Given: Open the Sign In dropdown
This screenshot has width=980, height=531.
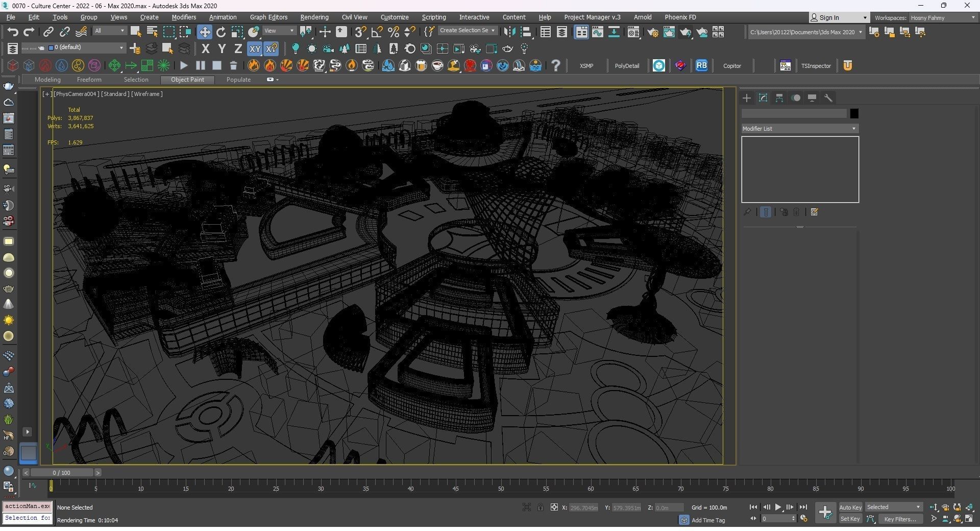Looking at the screenshot, I should coord(839,17).
